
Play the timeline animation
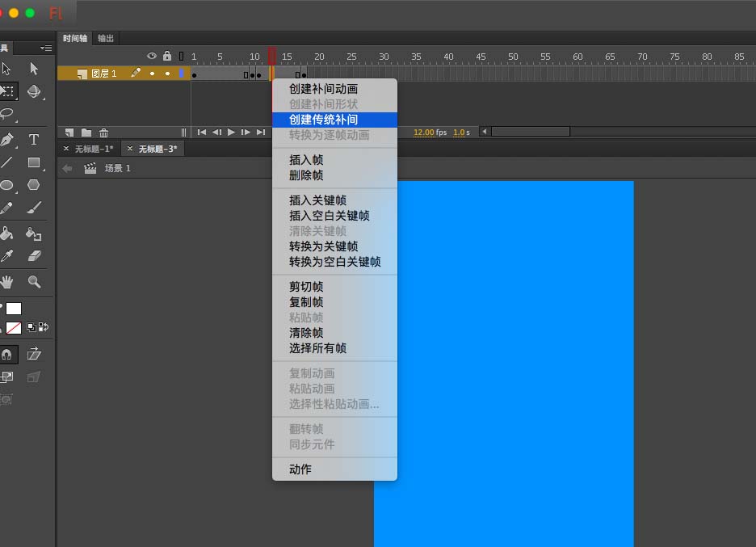(x=232, y=133)
